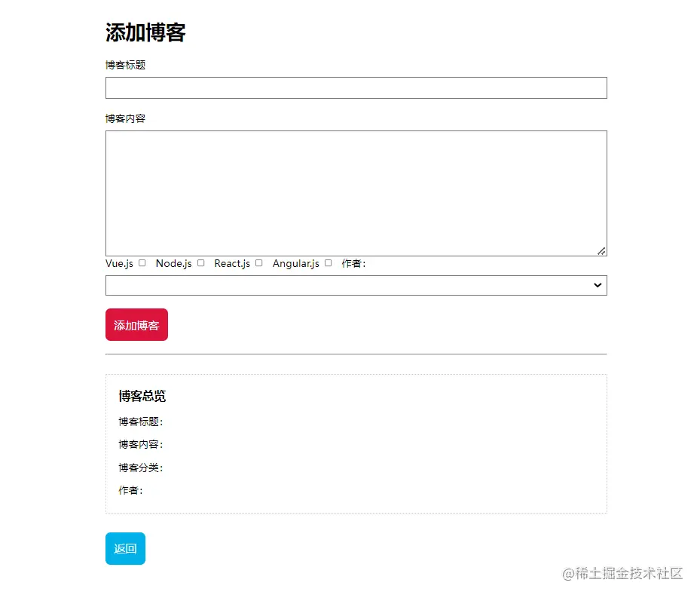Screen dimensions: 700x598
Task: Click the blue 返回 button
Action: pyautogui.click(x=125, y=548)
